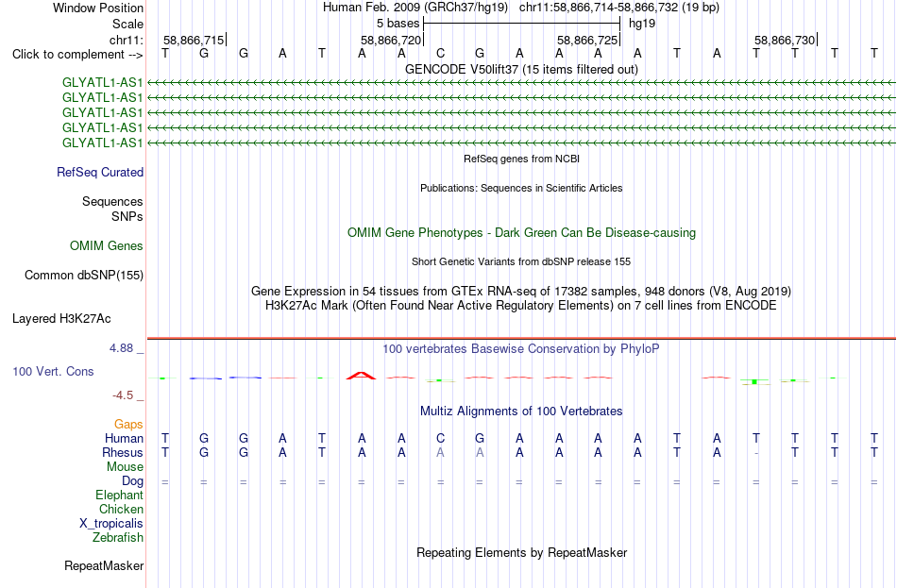The height and width of the screenshot is (588, 897).
Task: Click the hg19 label next to the scale bar
Action: 642,24
